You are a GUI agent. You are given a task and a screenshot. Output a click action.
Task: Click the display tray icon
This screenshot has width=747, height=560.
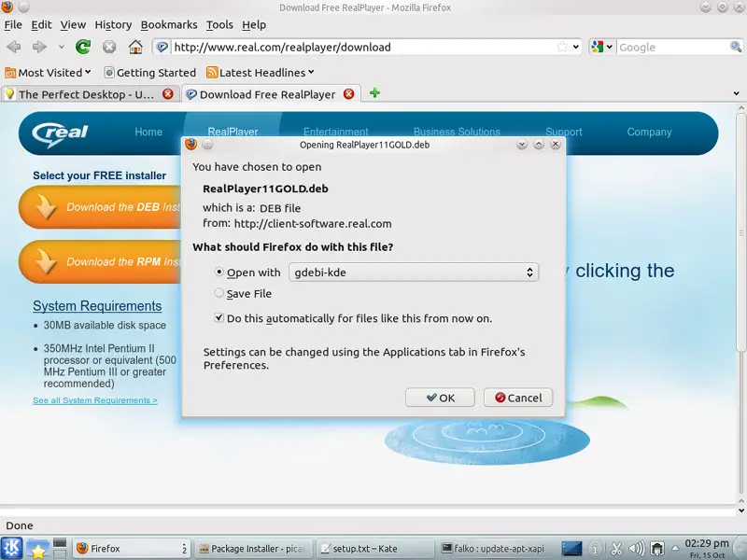(571, 549)
